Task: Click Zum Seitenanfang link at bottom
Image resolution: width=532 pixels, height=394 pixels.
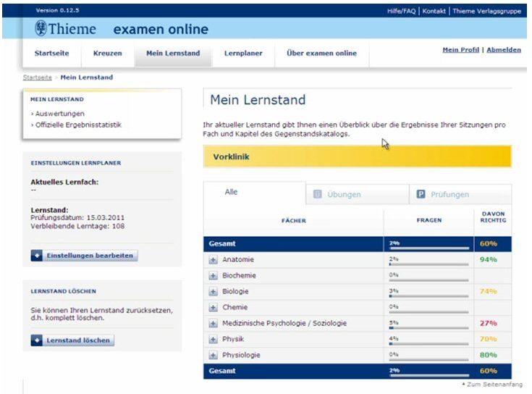Action: pyautogui.click(x=488, y=384)
